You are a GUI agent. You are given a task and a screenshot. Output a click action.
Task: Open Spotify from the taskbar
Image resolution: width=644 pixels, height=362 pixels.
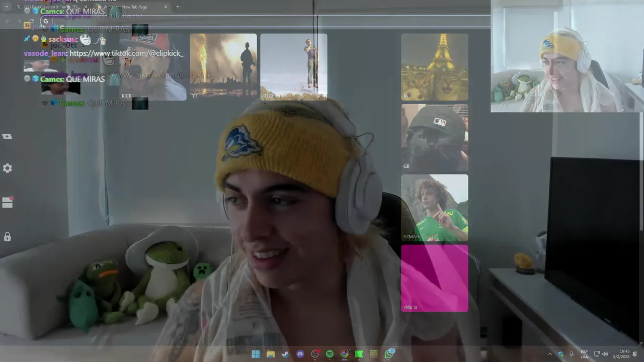point(330,354)
